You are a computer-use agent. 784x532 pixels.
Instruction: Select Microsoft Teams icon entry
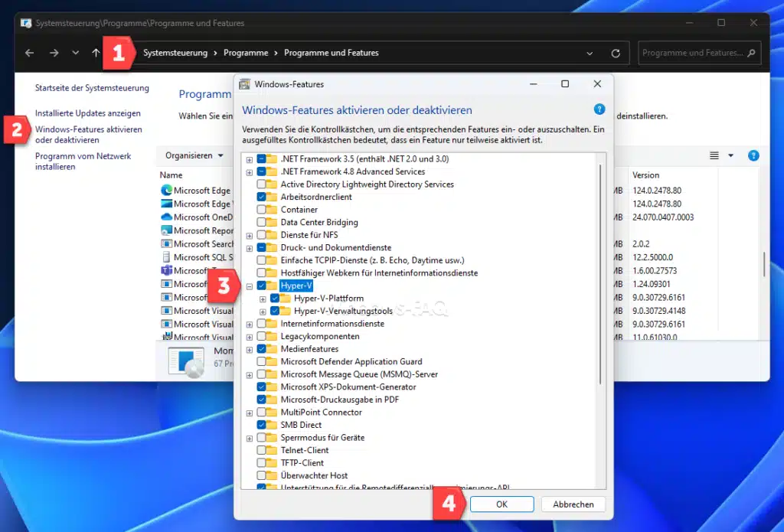click(x=166, y=270)
